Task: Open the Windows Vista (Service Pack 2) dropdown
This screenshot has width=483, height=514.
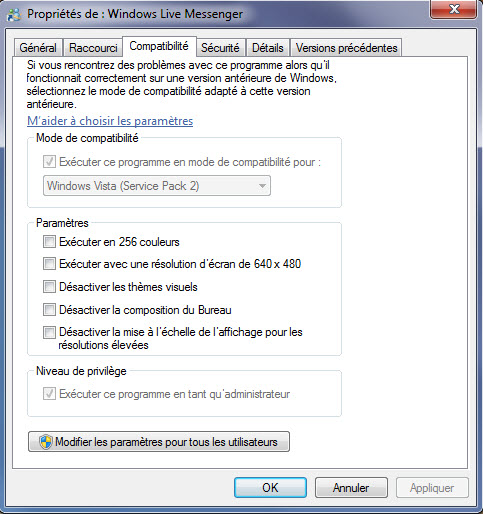Action: 157,186
